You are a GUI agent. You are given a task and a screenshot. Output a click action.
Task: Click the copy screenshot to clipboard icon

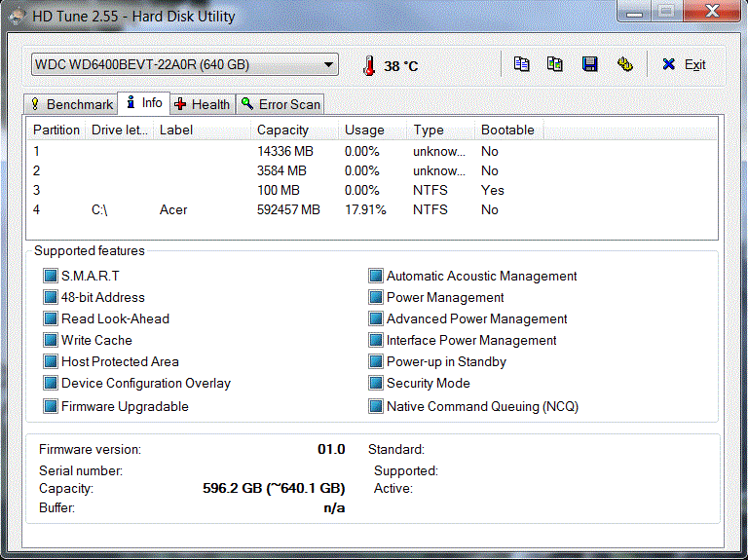(x=555, y=64)
